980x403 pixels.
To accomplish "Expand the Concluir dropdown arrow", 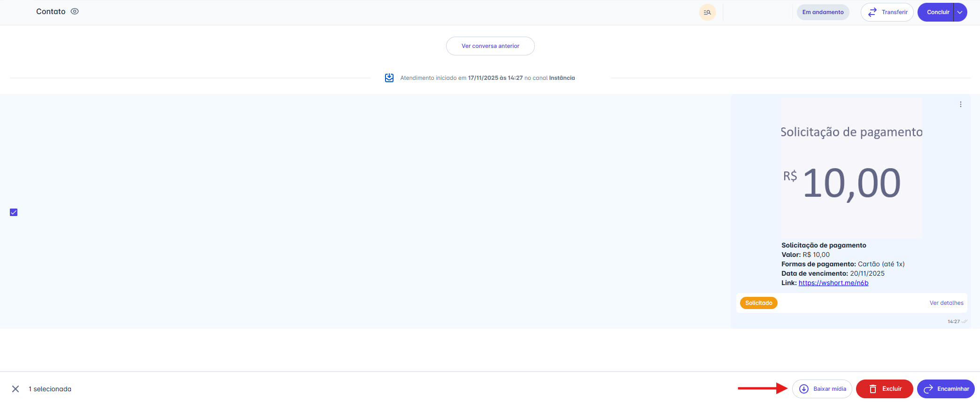I will [960, 12].
